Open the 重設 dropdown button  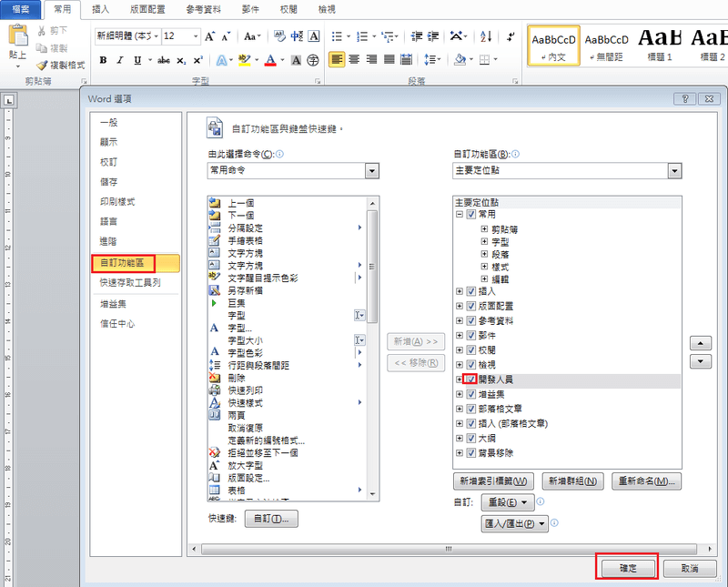pos(508,502)
